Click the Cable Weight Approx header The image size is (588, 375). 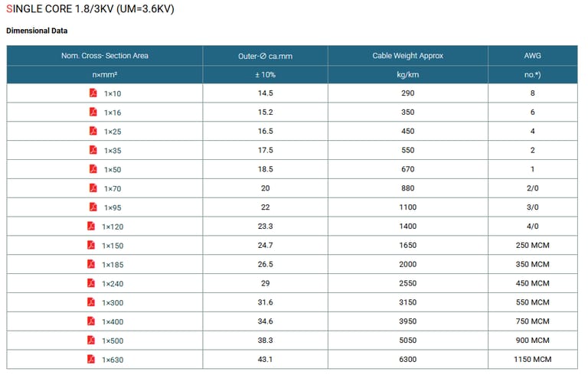coord(407,56)
